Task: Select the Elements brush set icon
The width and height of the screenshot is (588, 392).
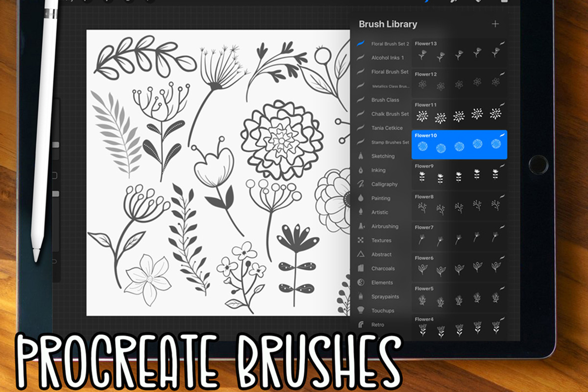Action: tap(361, 282)
